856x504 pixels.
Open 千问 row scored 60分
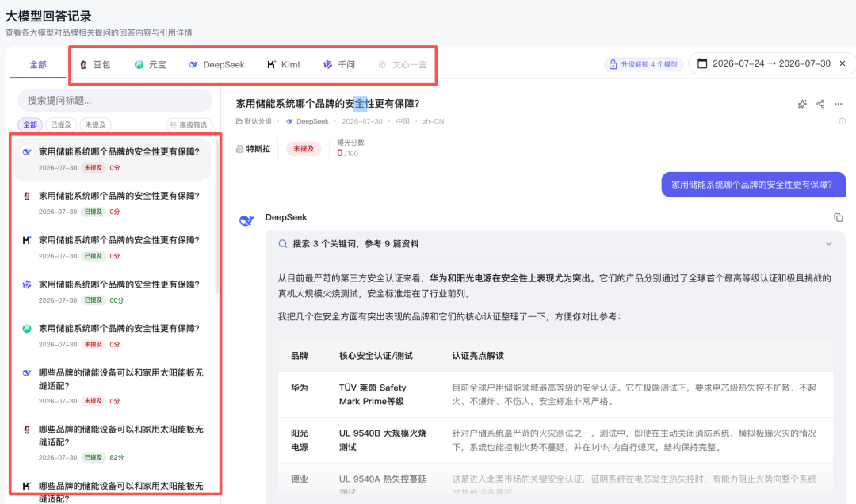pos(112,292)
